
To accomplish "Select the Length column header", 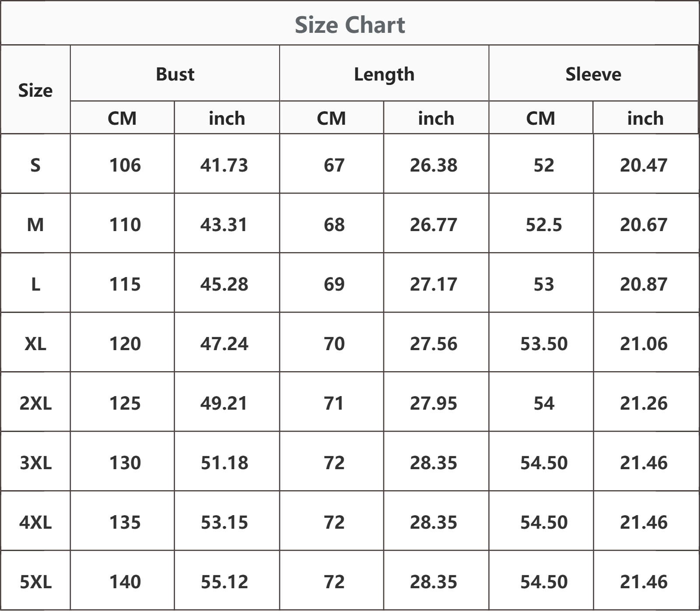I will point(384,74).
